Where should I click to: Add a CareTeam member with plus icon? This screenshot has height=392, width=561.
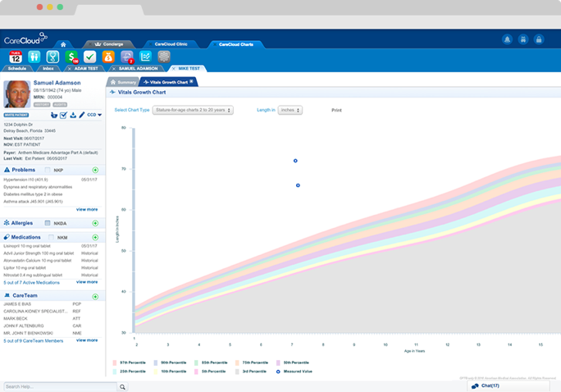coord(95,297)
